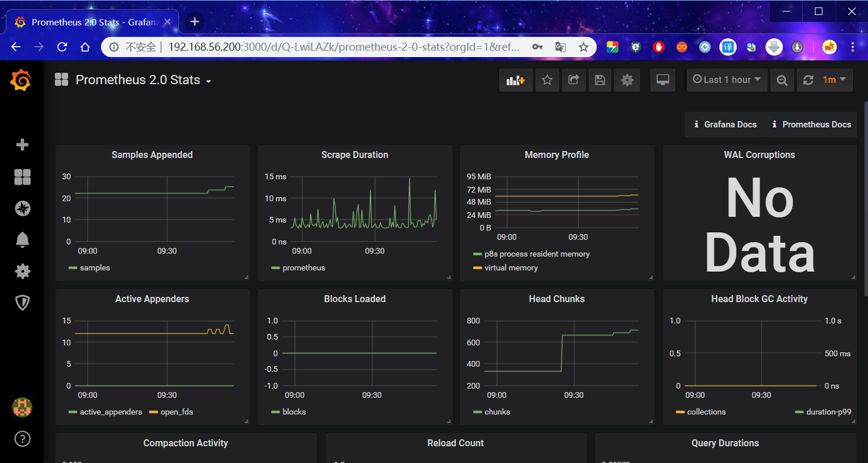The height and width of the screenshot is (463, 868).
Task: Toggle the prometheus legend series
Action: pos(304,268)
